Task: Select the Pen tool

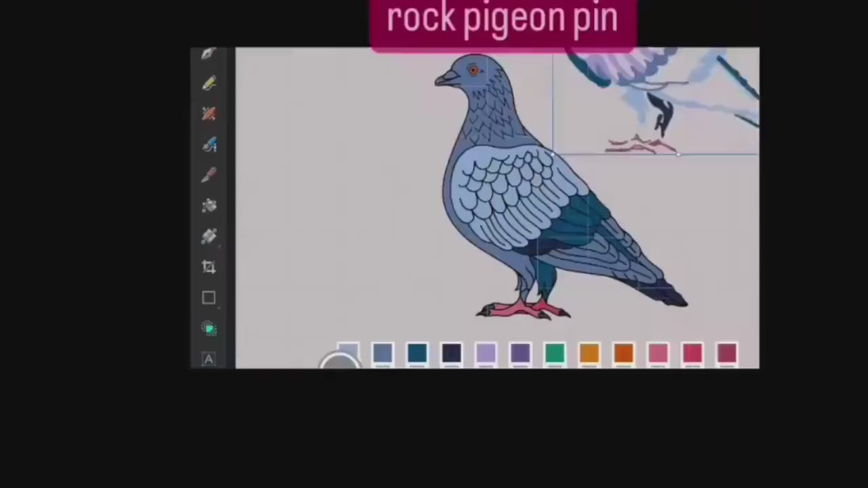Action: point(209,54)
